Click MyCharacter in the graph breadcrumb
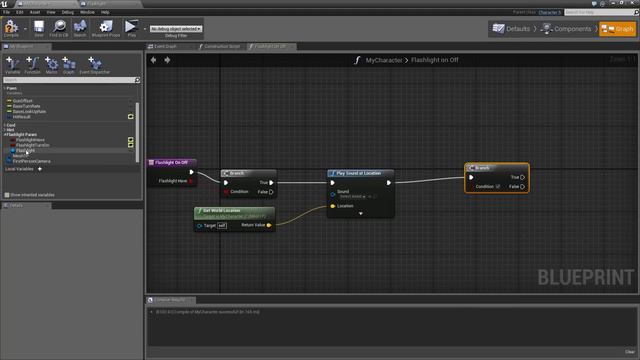Viewport: 640px width, 360px height. pos(384,60)
